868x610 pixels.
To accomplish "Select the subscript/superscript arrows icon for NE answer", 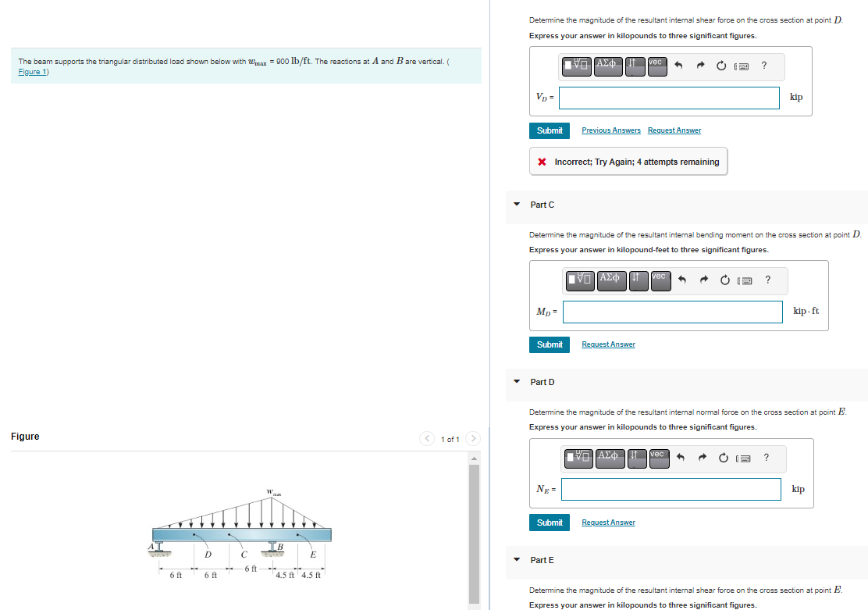I will pyautogui.click(x=636, y=458).
